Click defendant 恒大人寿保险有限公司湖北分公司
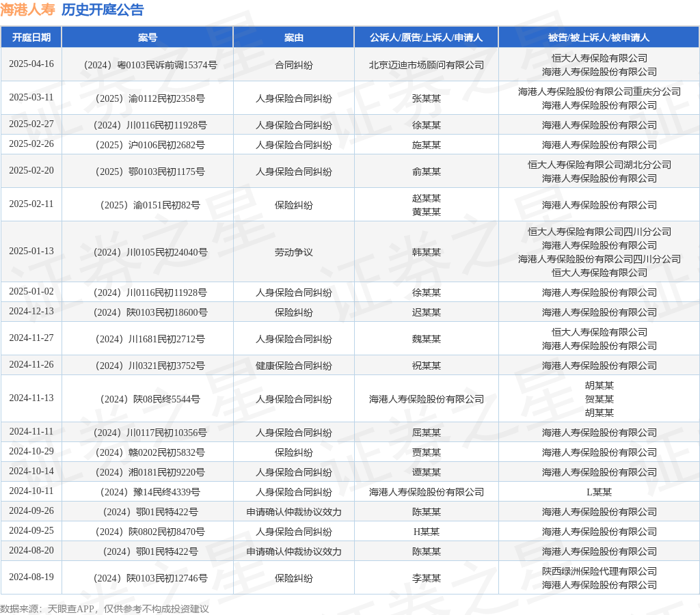Image resolution: width=700 pixels, height=615 pixels. point(599,165)
